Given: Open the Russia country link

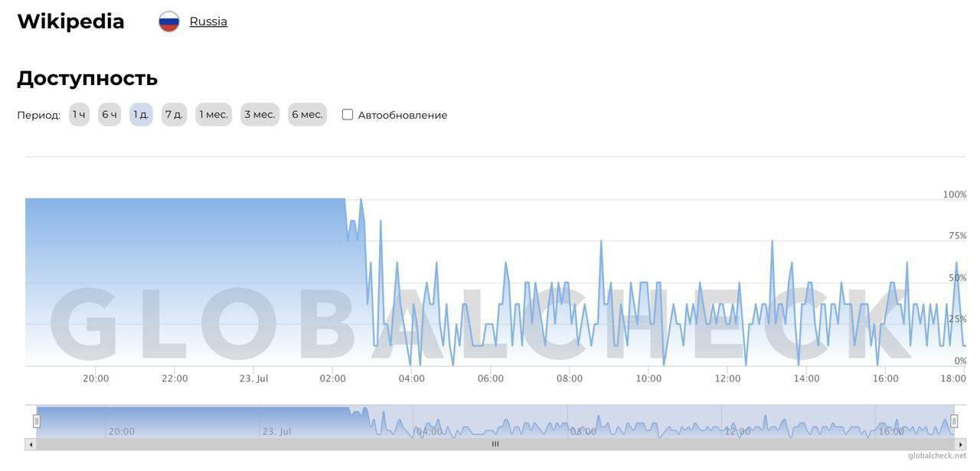Looking at the screenshot, I should pyautogui.click(x=208, y=21).
